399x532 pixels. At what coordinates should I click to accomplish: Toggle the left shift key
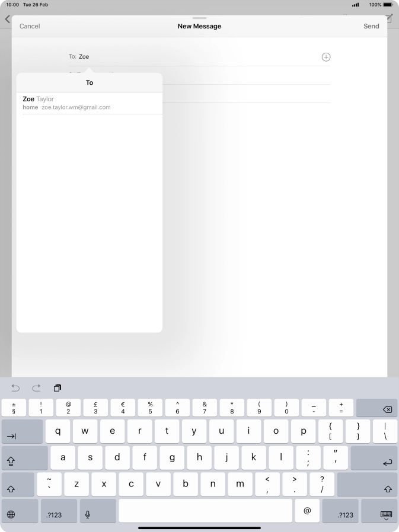[x=18, y=485]
